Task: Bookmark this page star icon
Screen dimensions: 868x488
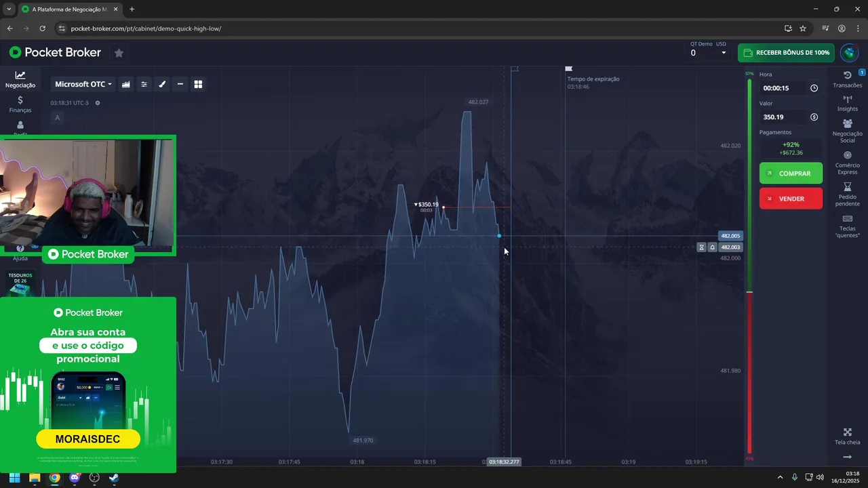Action: [803, 28]
